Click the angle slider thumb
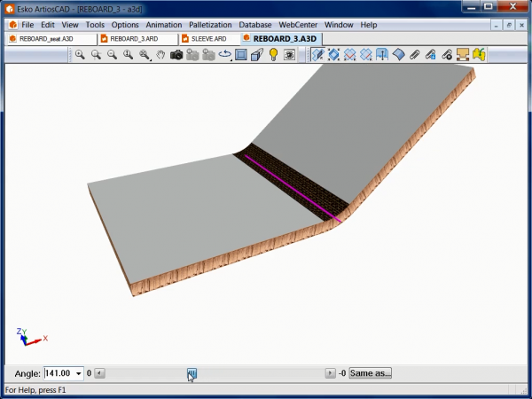 coord(192,373)
